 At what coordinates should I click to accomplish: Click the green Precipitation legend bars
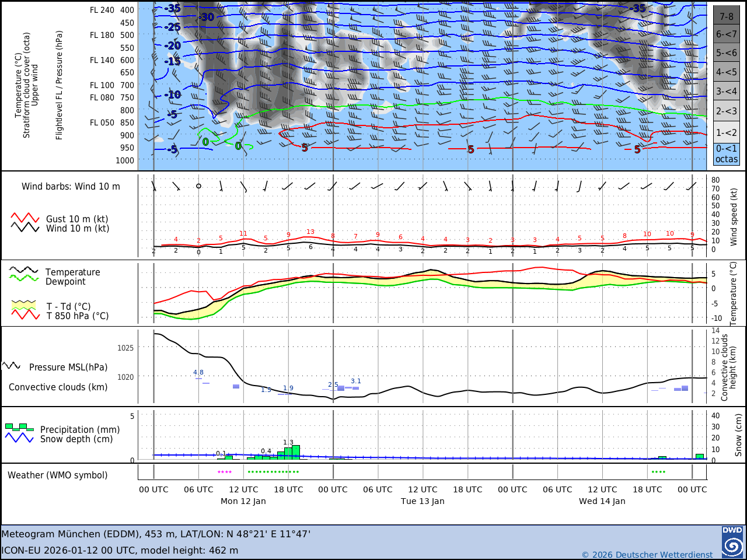coord(19,427)
